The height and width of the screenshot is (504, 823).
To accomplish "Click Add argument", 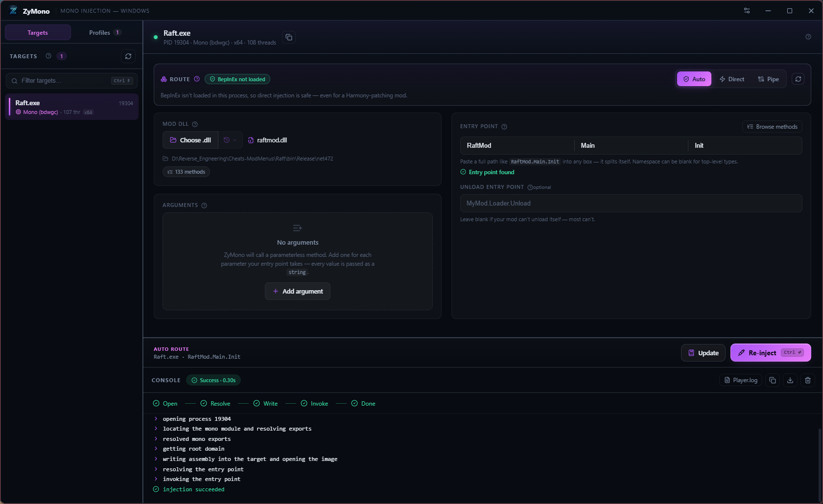I will pos(298,291).
